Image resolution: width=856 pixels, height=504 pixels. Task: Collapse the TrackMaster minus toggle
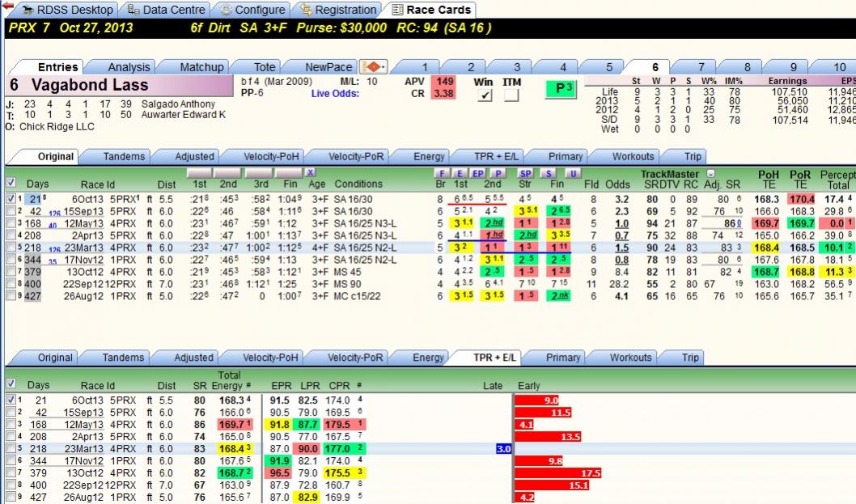[710, 174]
